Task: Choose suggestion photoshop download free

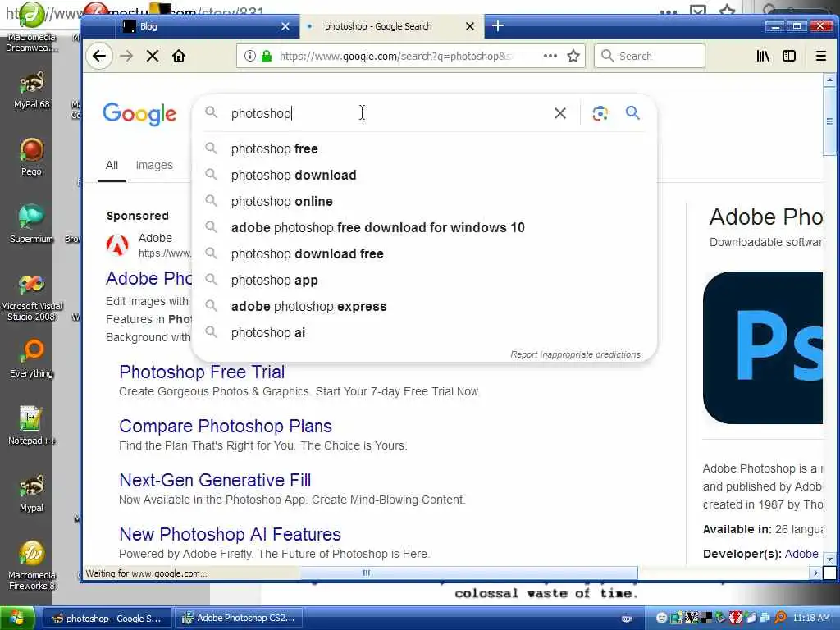Action: pyautogui.click(x=423, y=253)
